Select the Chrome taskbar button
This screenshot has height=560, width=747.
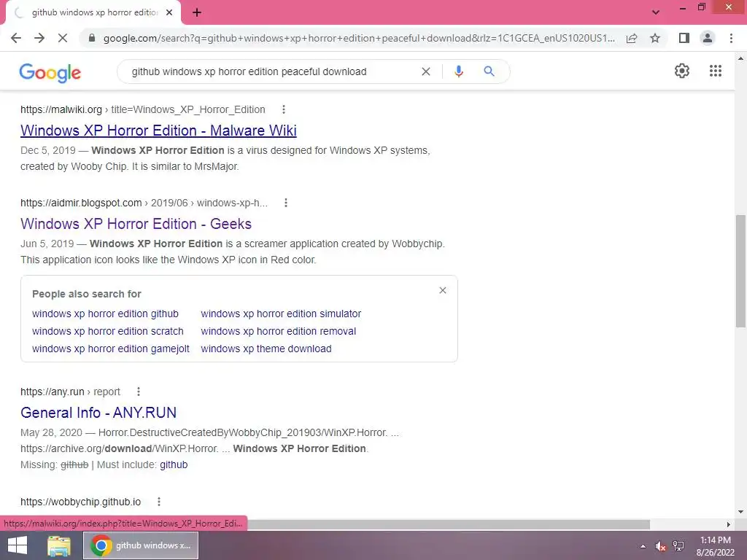[141, 545]
